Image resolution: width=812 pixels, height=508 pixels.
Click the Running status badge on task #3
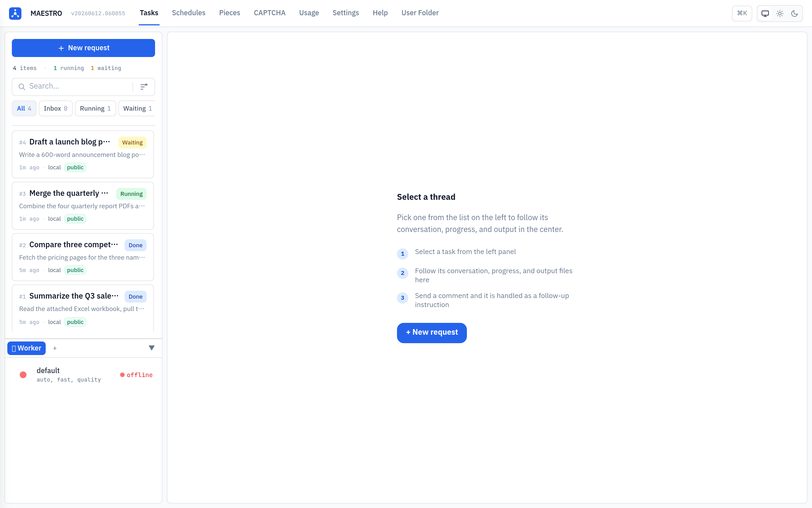click(131, 194)
